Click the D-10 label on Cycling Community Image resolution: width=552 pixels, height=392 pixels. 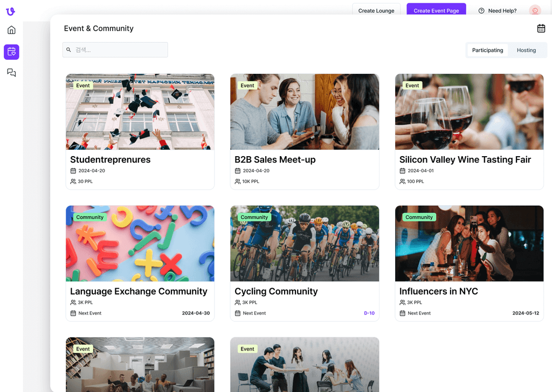pyautogui.click(x=370, y=313)
